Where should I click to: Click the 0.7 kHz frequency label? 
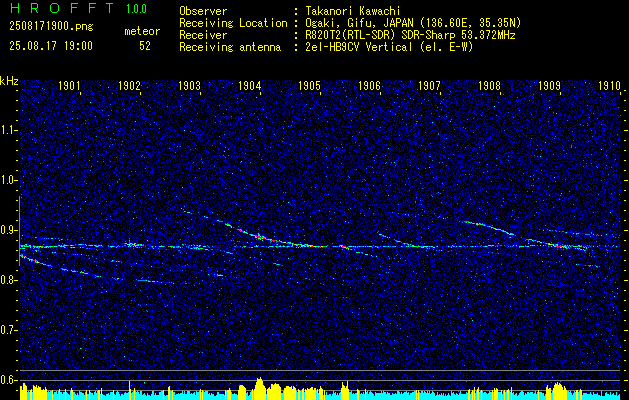click(7, 330)
